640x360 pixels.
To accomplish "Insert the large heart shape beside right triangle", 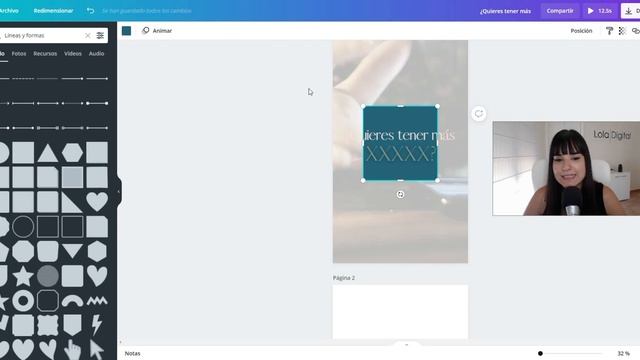I will (97, 202).
